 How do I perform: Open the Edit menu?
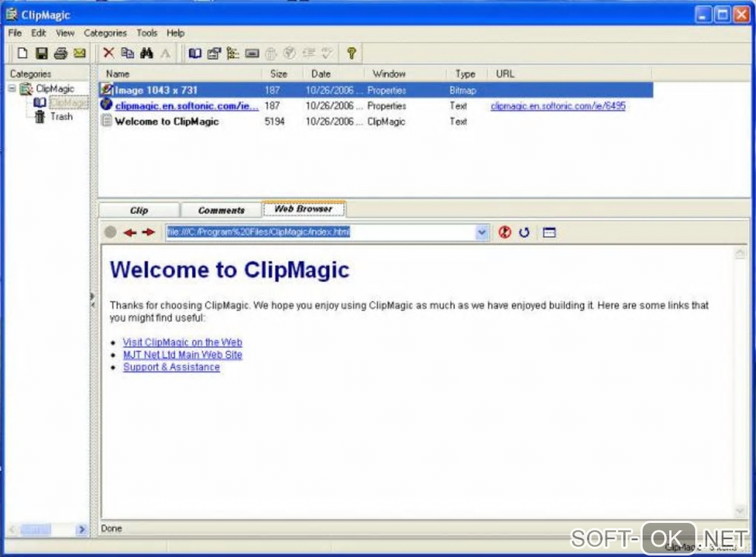(39, 33)
